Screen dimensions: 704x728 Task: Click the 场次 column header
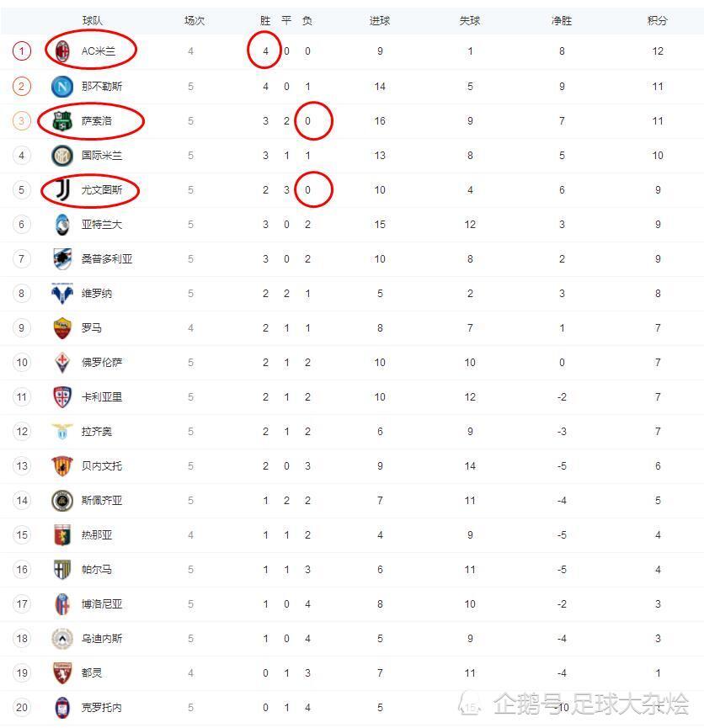click(195, 20)
